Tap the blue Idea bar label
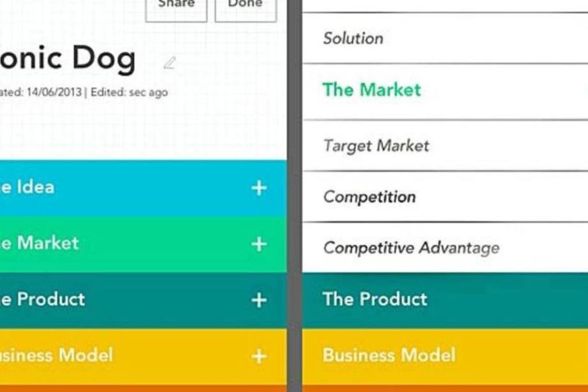588x392 pixels. 27,187
